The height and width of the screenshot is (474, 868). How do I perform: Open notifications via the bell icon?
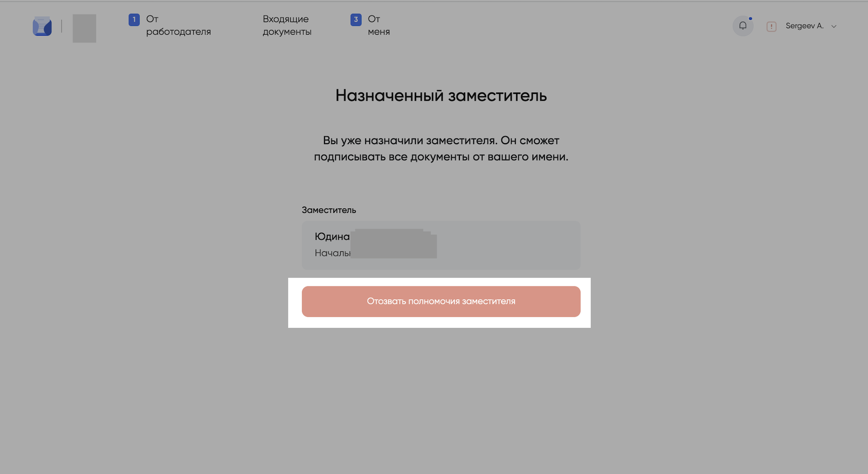coord(743,26)
